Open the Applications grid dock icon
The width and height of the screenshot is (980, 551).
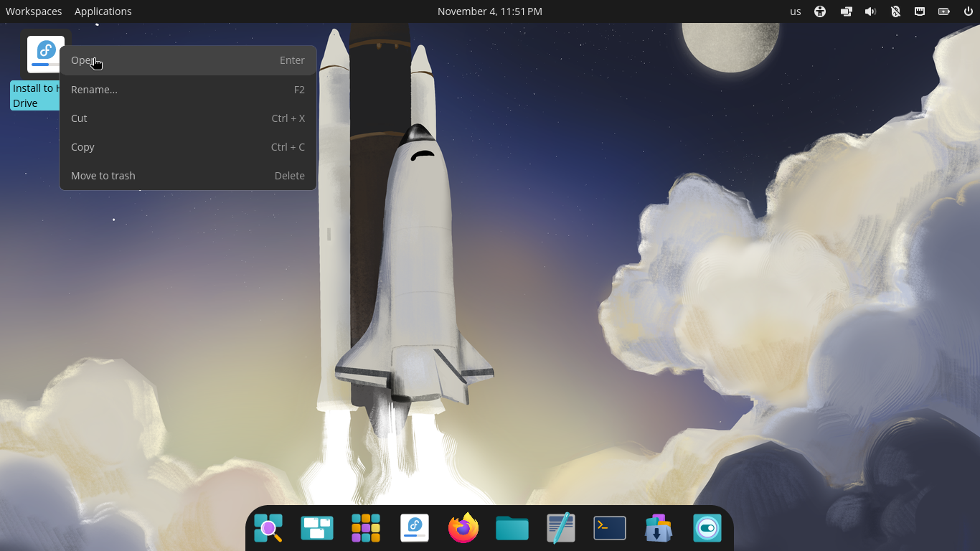[x=366, y=528]
